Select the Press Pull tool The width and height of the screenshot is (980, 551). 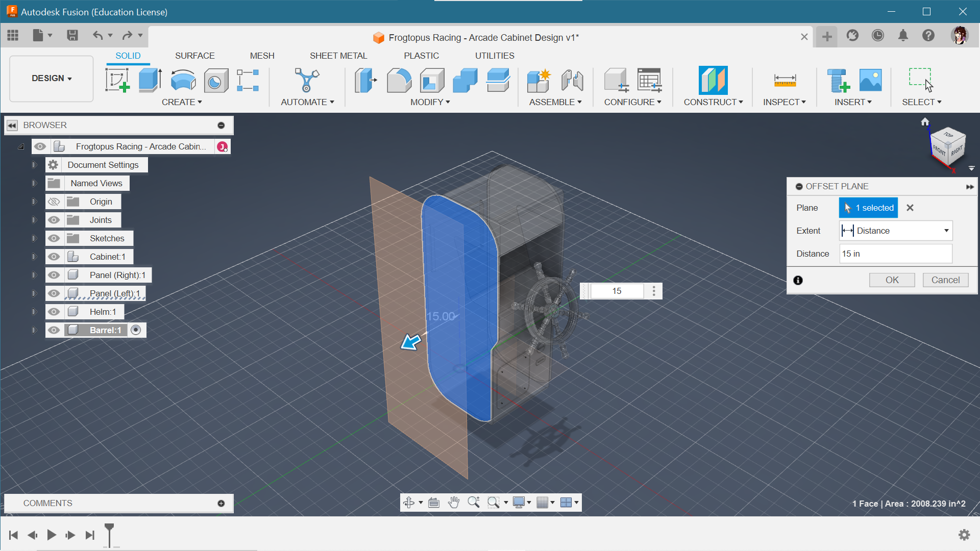(x=365, y=80)
